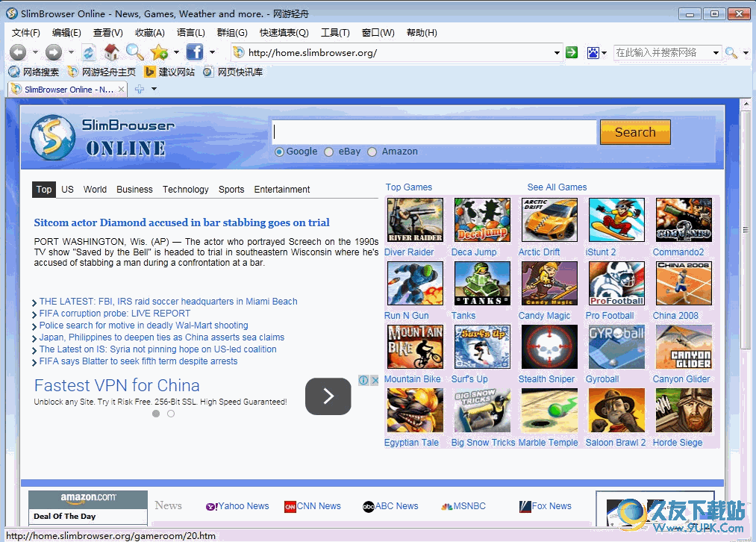Expand the favorites star dropdown arrow
Viewport: 756px width, 542px height.
[x=176, y=52]
